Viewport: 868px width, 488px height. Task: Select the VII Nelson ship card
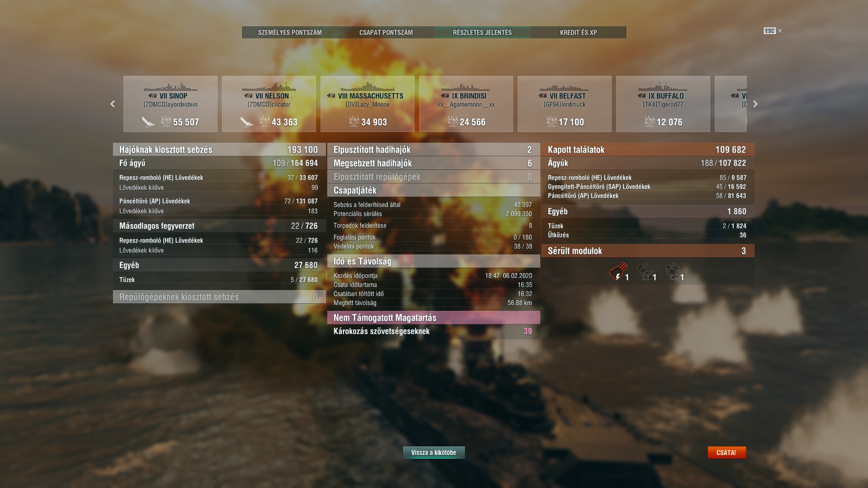(x=269, y=104)
